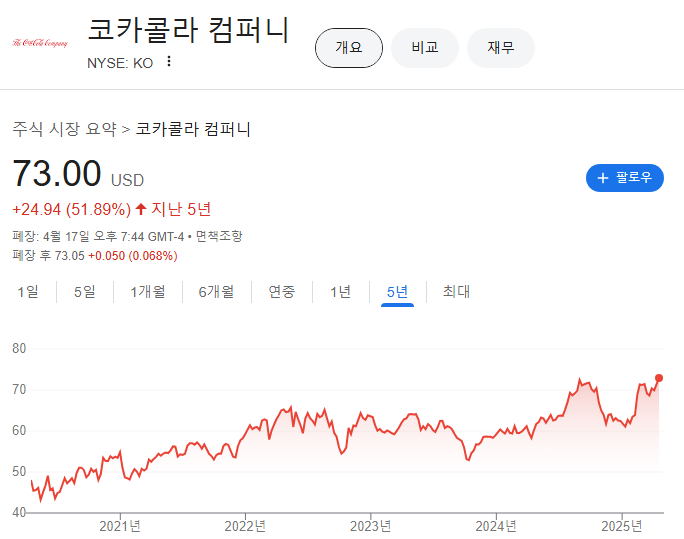The height and width of the screenshot is (539, 684).
Task: Click the after-hours 73.05 price text
Action: [70, 256]
